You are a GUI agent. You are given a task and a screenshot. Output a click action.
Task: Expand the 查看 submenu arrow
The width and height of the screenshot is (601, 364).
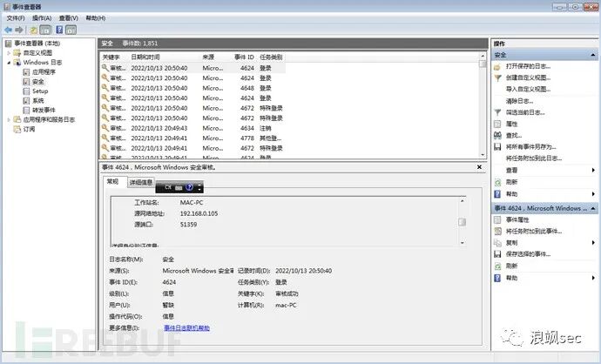coord(593,170)
